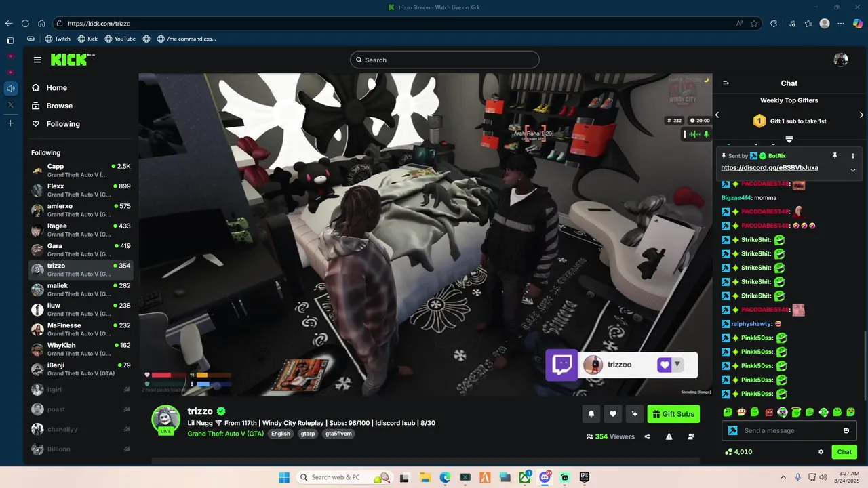Click the 4,010 channel points balance
The height and width of the screenshot is (488, 868).
[x=738, y=452]
